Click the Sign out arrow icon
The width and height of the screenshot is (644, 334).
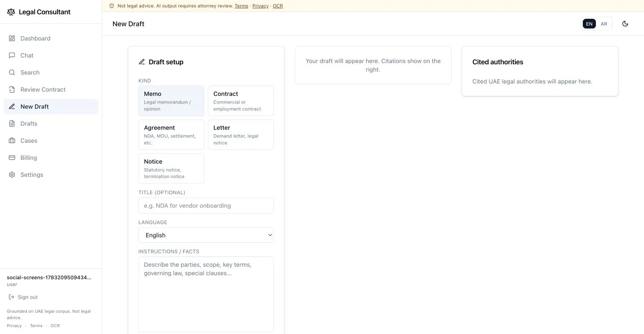pos(11,297)
